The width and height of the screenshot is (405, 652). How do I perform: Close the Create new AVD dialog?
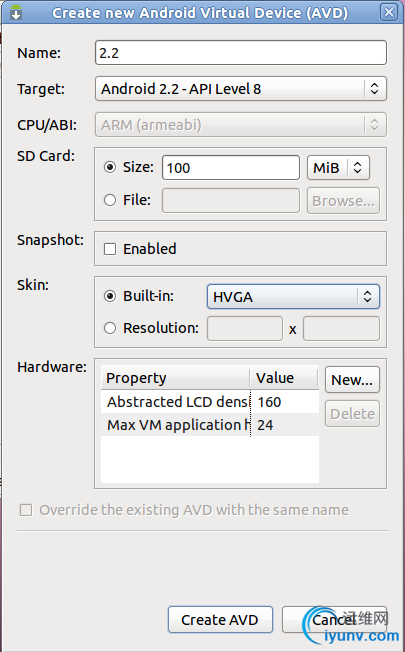click(x=388, y=12)
